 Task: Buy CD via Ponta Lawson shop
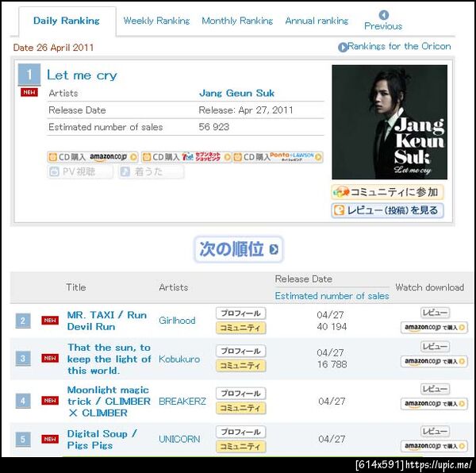point(278,157)
